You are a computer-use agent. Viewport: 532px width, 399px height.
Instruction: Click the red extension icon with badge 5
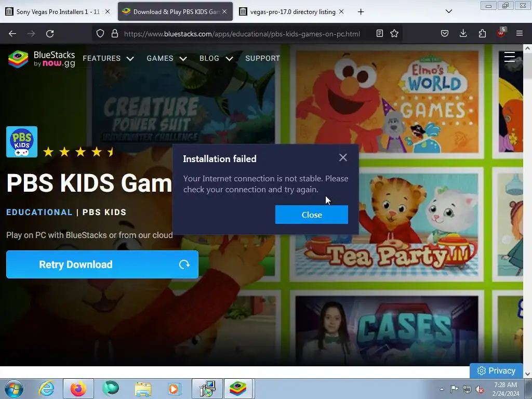tap(501, 33)
